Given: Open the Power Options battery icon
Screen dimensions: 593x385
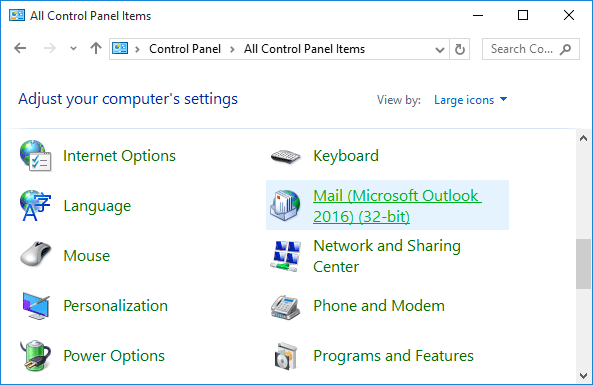Looking at the screenshot, I should 35,355.
